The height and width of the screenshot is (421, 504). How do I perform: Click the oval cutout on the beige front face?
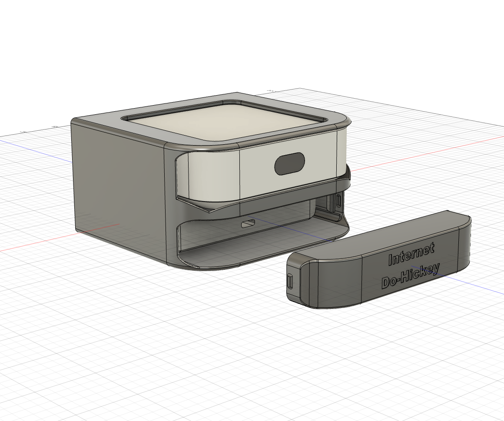[x=289, y=164]
